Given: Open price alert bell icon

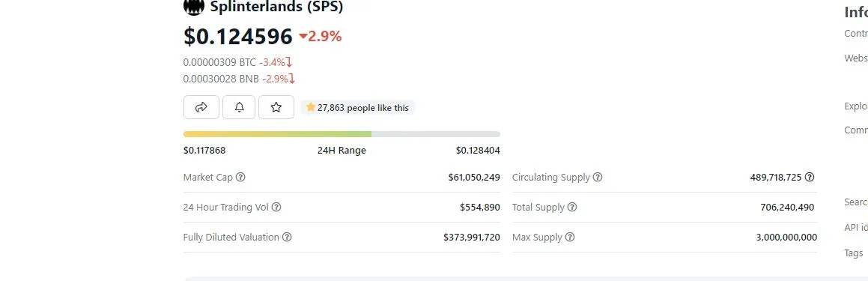Looking at the screenshot, I should [239, 107].
